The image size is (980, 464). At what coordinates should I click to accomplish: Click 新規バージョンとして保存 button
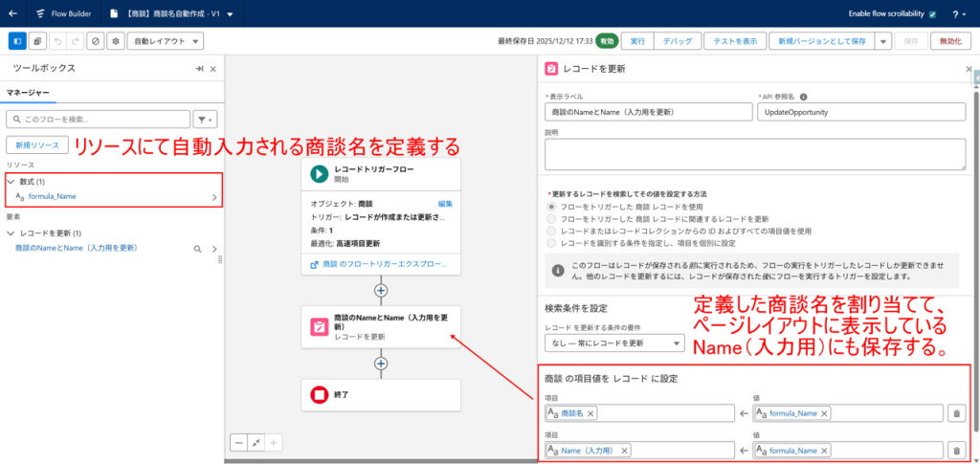click(x=821, y=41)
